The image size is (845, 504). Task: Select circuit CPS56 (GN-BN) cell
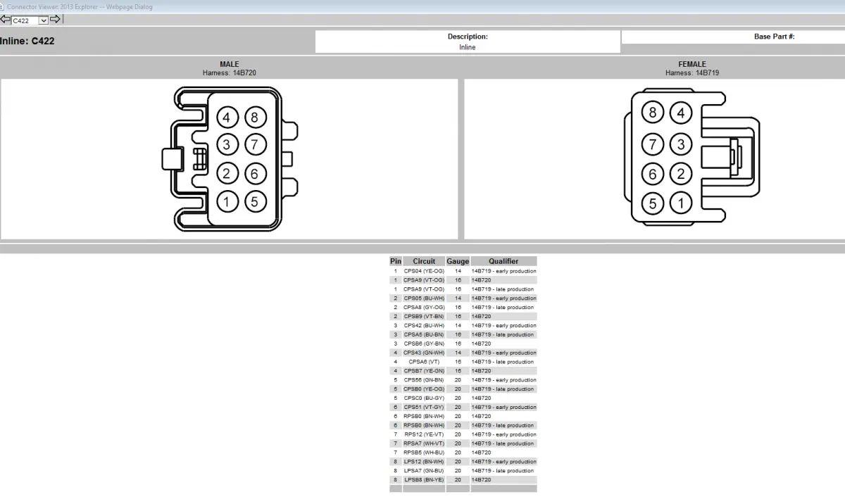424,380
